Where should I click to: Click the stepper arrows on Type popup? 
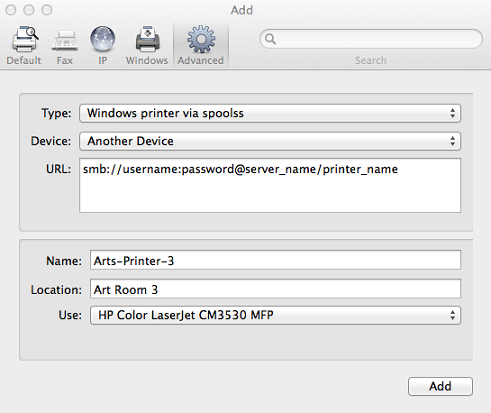tap(452, 113)
